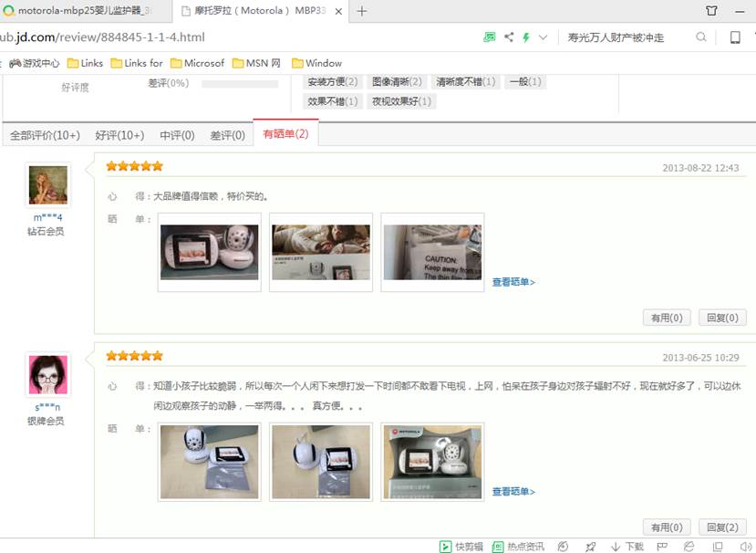Click the green lightning speed-mode icon
756x553 pixels.
tap(526, 37)
